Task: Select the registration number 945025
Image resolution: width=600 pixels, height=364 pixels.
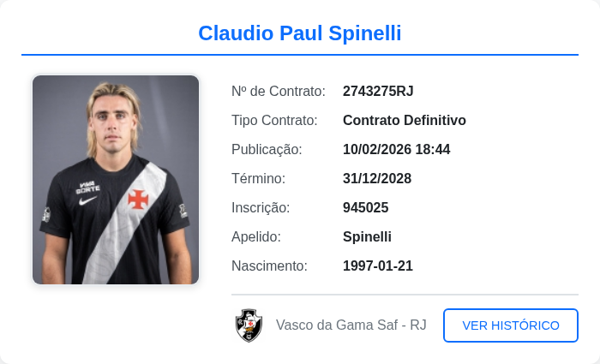Action: point(365,207)
